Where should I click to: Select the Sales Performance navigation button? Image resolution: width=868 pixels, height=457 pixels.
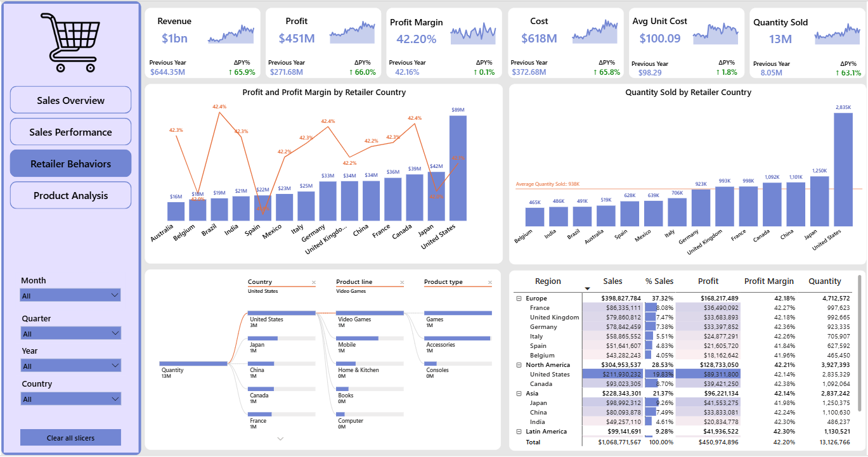click(70, 132)
